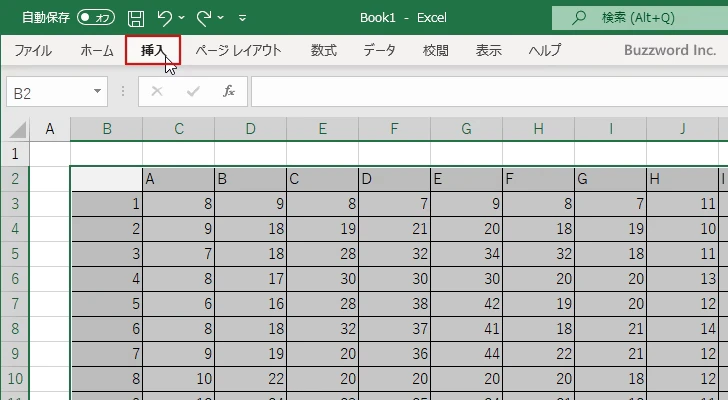Image resolution: width=728 pixels, height=400 pixels.
Task: Click cell F2 containing label D
Action: click(x=394, y=179)
